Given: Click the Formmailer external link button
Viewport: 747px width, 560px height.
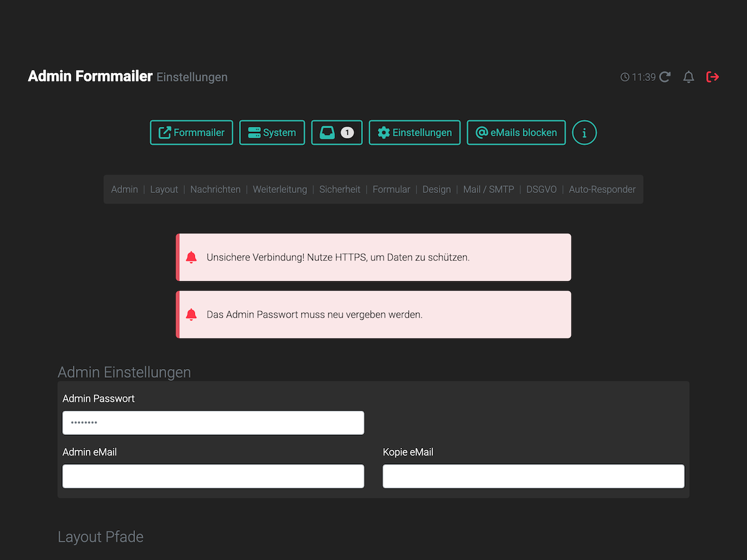Looking at the screenshot, I should pyautogui.click(x=192, y=133).
